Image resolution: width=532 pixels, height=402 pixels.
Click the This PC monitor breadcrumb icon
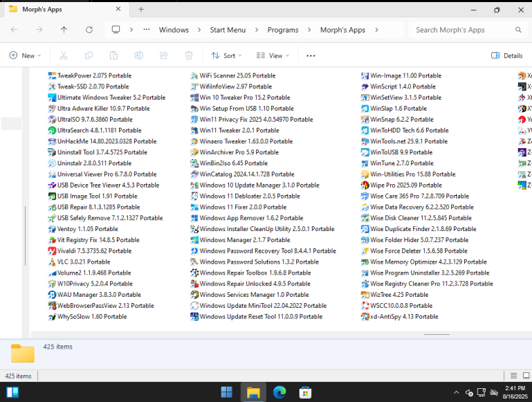coord(116,30)
